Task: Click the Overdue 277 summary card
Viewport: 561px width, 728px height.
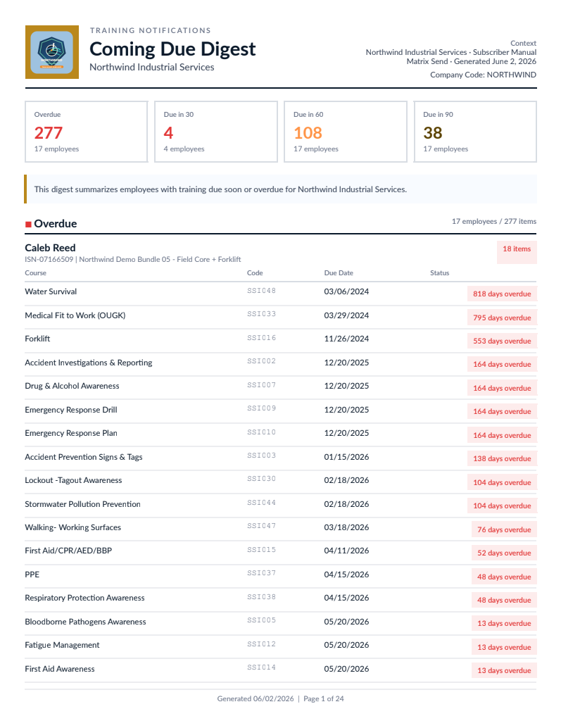Action: tap(87, 132)
